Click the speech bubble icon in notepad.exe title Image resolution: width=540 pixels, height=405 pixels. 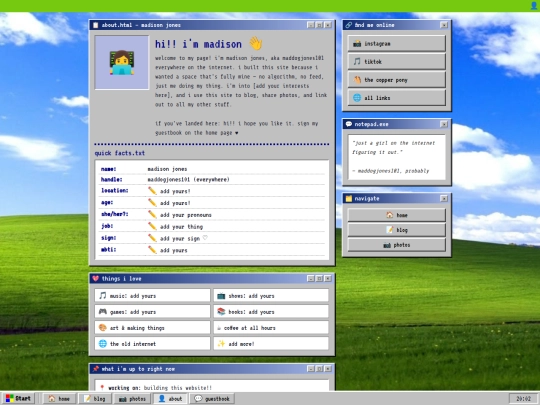pyautogui.click(x=349, y=124)
